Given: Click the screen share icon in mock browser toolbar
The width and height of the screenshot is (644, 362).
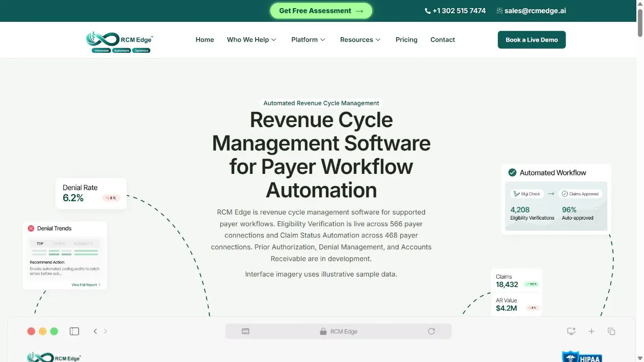Looking at the screenshot, I should [571, 331].
